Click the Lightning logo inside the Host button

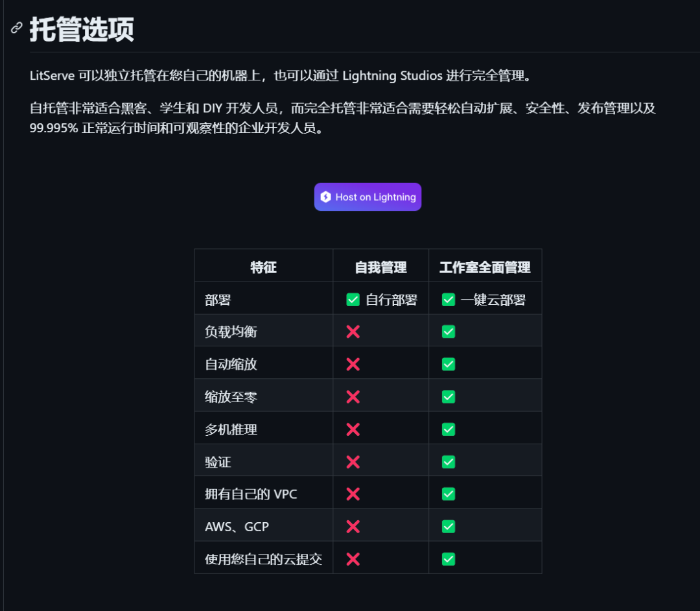[326, 197]
